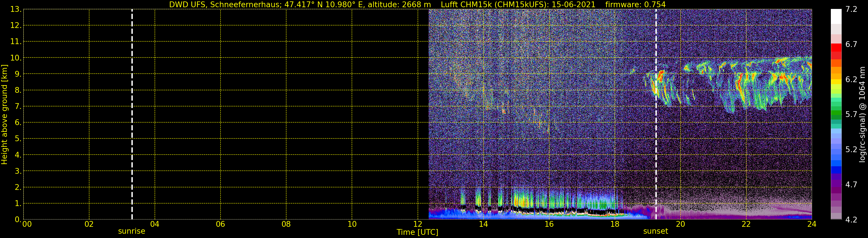Click the red swatch near 6.7 on colorbar
Viewport: 868px width, 238px height.
pyautogui.click(x=836, y=48)
